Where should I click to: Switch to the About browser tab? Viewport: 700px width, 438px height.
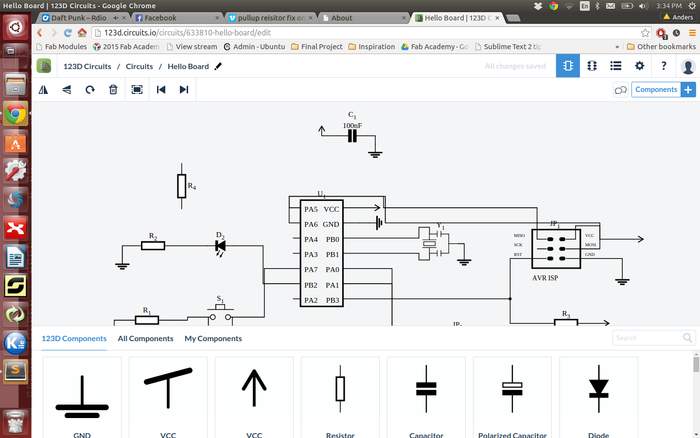tap(363, 18)
